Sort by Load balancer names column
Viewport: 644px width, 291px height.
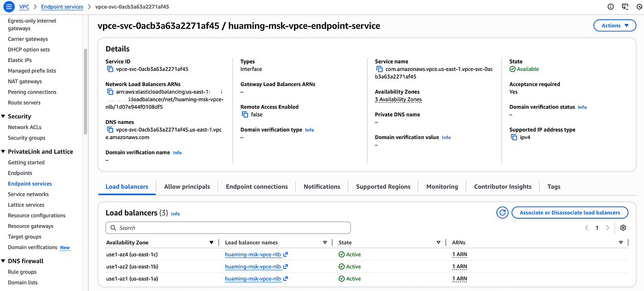pos(325,243)
